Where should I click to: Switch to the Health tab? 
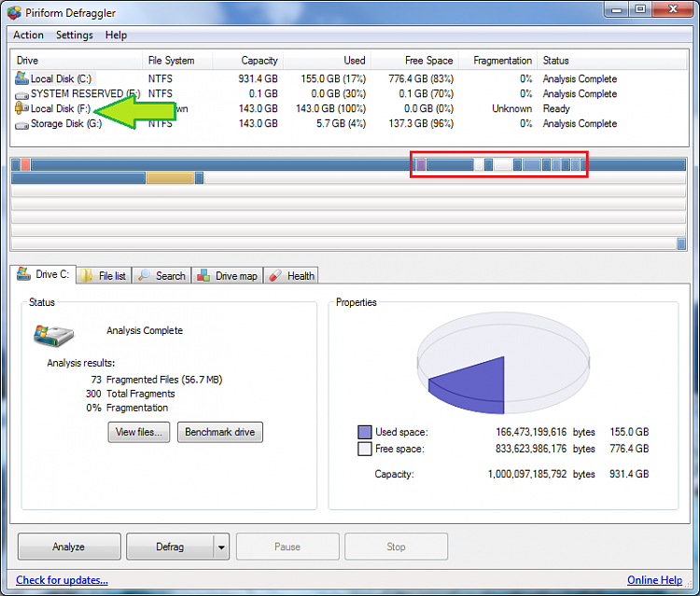(x=291, y=276)
